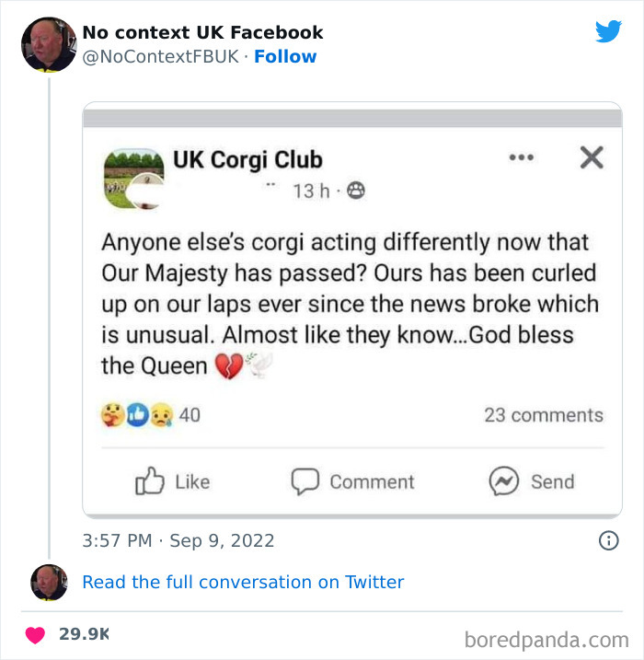View the 23 comments

(544, 415)
